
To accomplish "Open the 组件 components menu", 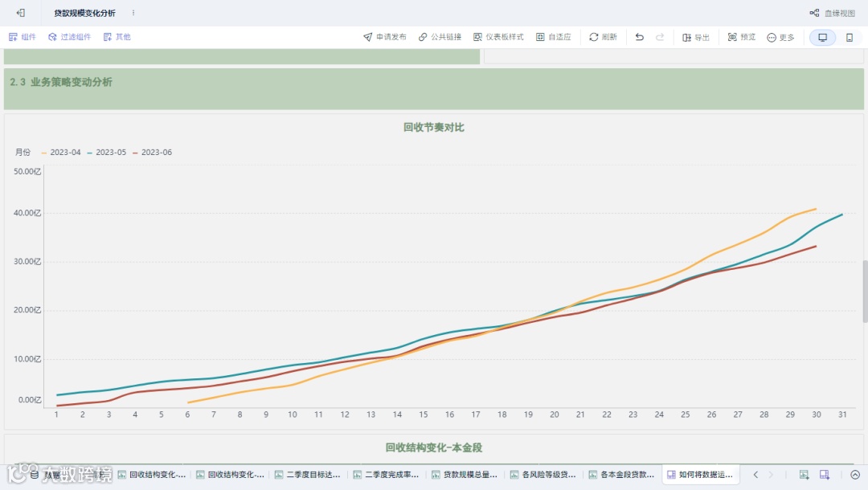I will pyautogui.click(x=23, y=37).
